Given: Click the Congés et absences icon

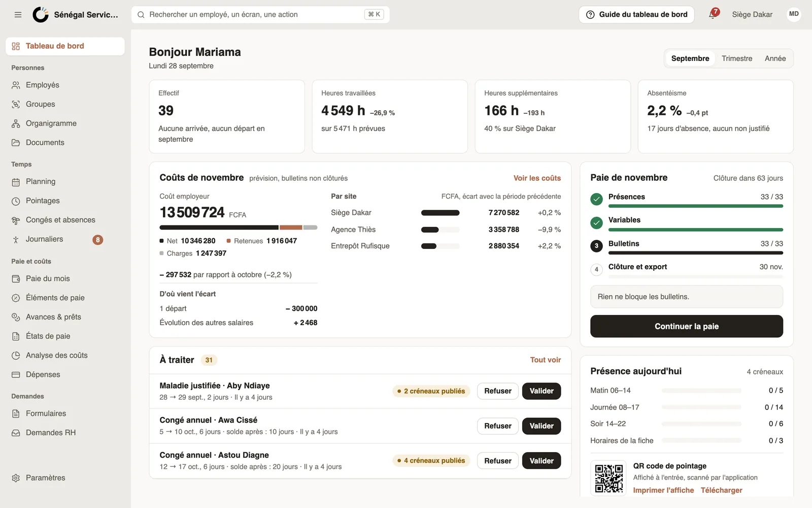Looking at the screenshot, I should tap(16, 220).
